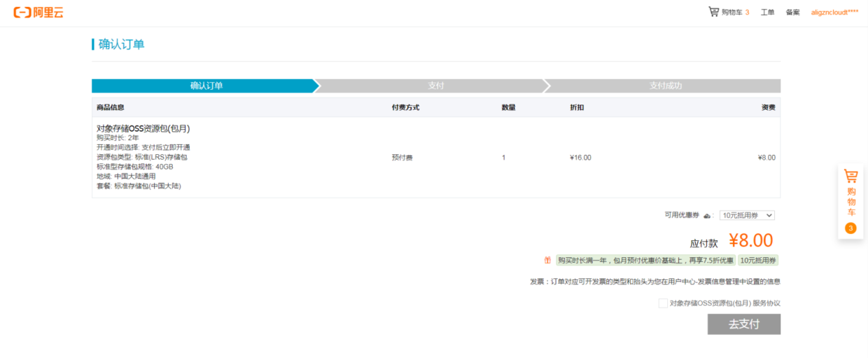This screenshot has width=868, height=358.
Task: Click the orange gift icon near promotions
Action: point(547,261)
